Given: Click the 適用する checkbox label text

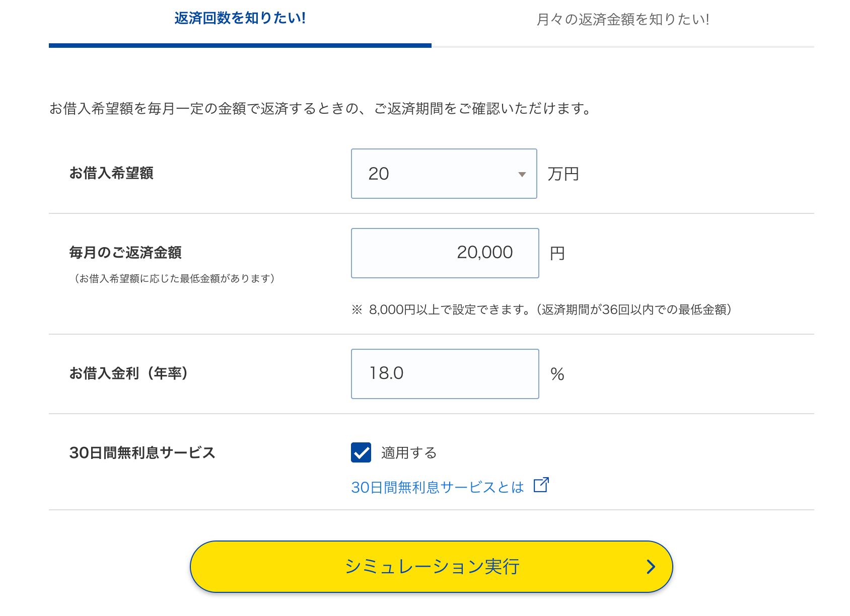Looking at the screenshot, I should [408, 453].
